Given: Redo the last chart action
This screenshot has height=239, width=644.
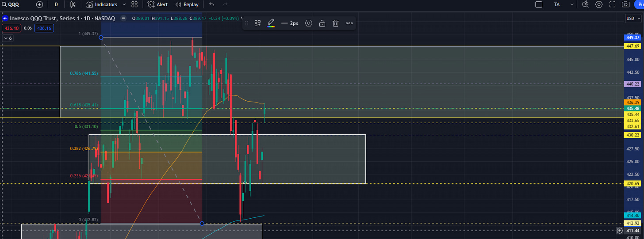Looking at the screenshot, I should [225, 4].
